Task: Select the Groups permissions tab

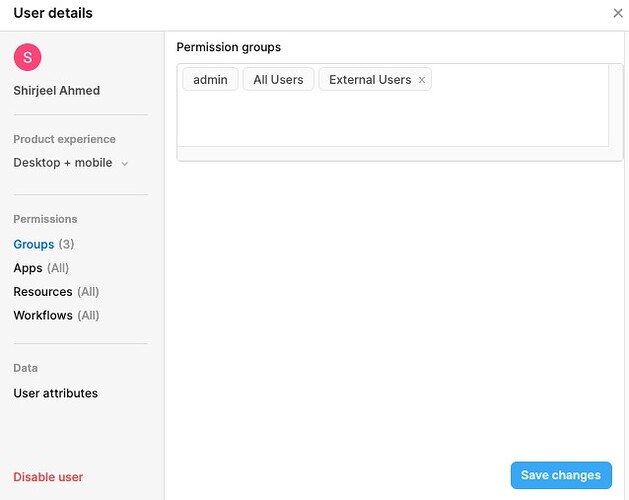Action: 34,244
